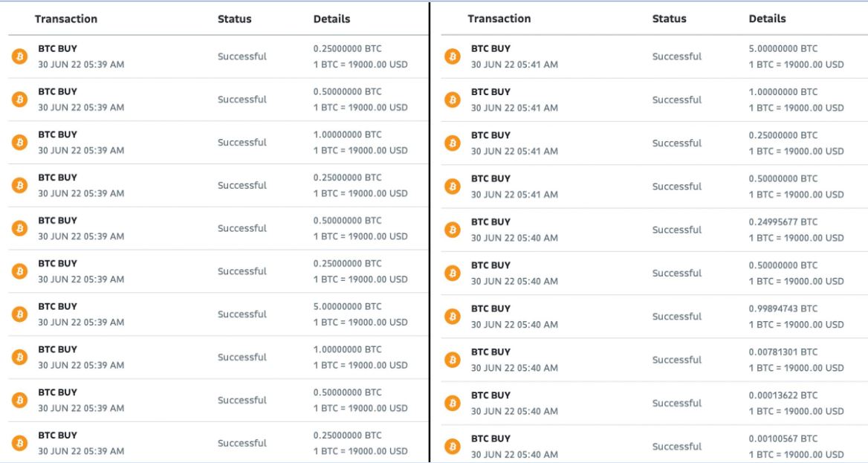
Task: Click Bitcoin icon beside the 0.00781301 BTC purchase
Action: pyautogui.click(x=453, y=360)
